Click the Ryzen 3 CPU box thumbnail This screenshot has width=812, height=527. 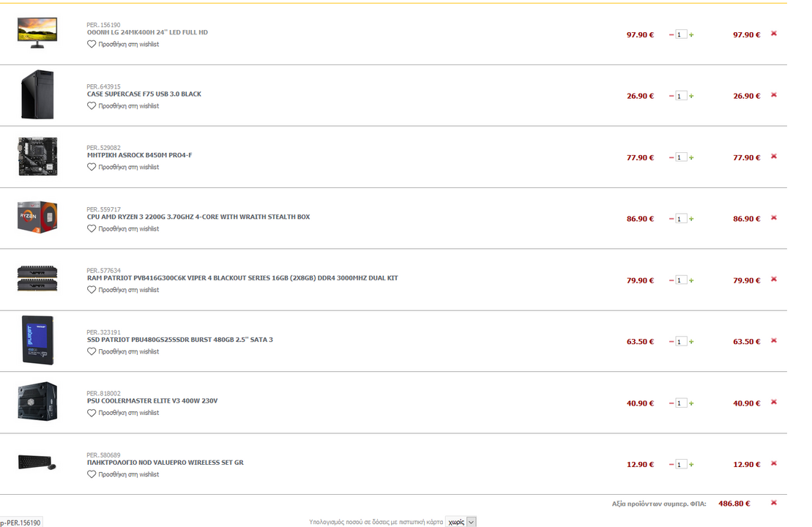(x=37, y=217)
